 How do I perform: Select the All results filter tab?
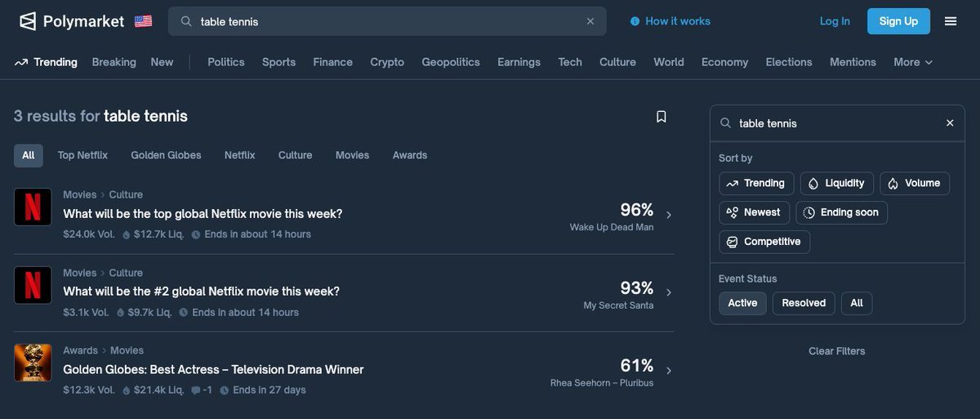point(29,155)
